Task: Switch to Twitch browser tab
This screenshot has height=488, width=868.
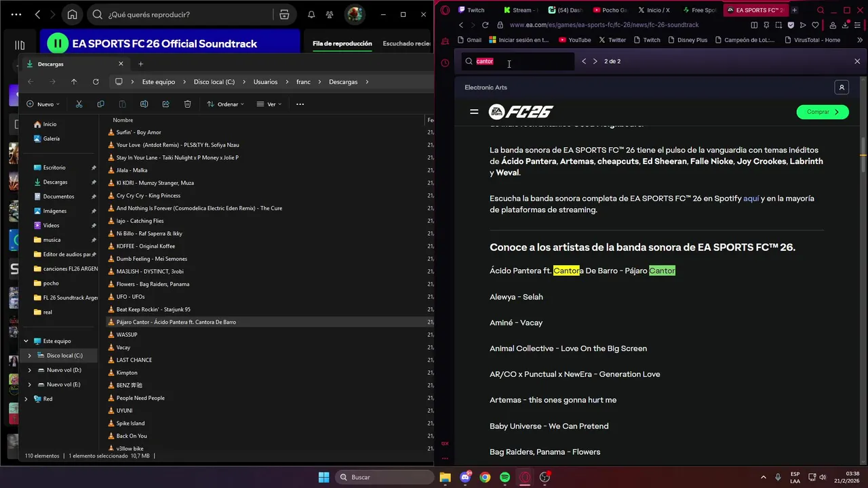Action: click(475, 10)
